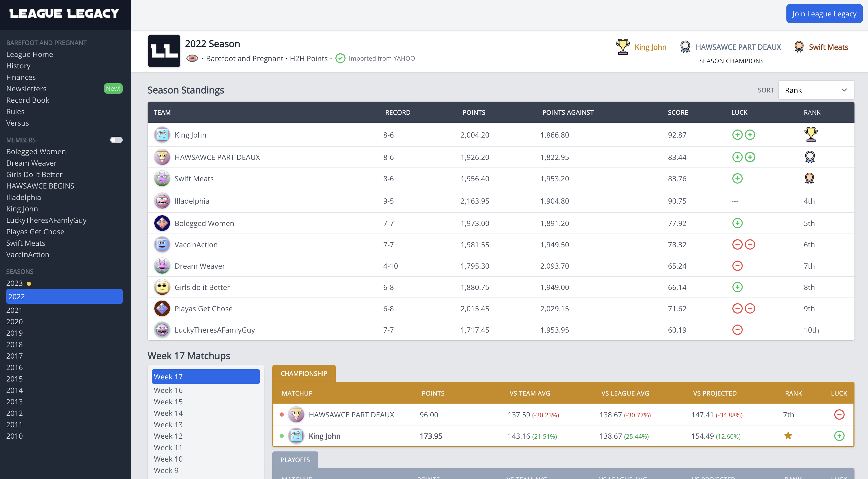Click the red minus luck icon for Dream Weaver
Screen dimensions: 868x479
click(x=737, y=266)
